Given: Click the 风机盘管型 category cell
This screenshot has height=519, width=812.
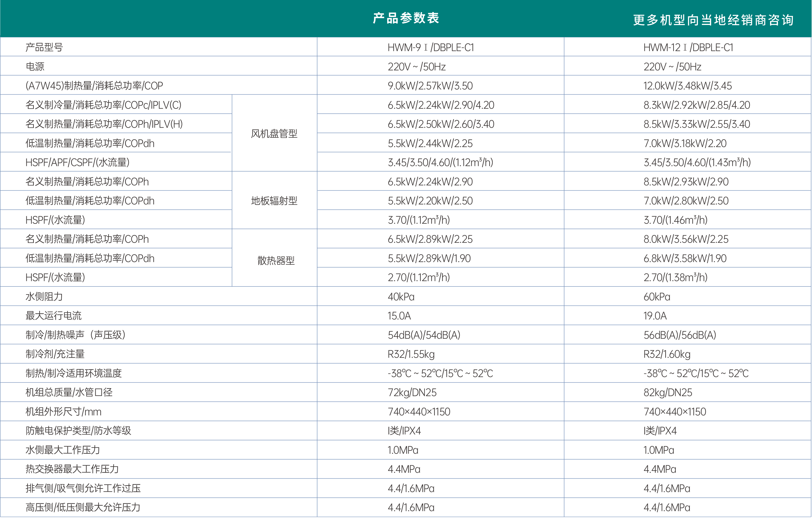Looking at the screenshot, I should point(274,134).
